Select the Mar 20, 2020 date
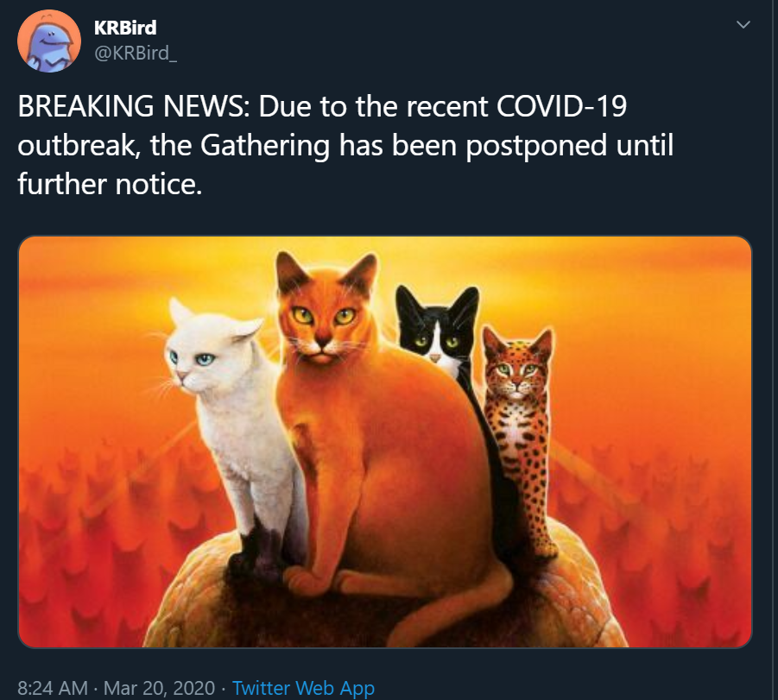This screenshot has width=778, height=700. coord(159,688)
